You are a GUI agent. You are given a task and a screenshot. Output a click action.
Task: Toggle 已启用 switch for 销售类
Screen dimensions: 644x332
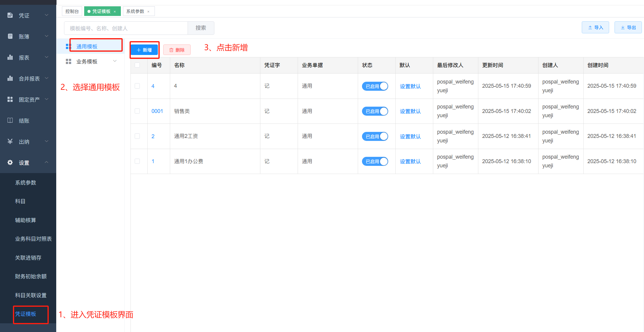375,111
